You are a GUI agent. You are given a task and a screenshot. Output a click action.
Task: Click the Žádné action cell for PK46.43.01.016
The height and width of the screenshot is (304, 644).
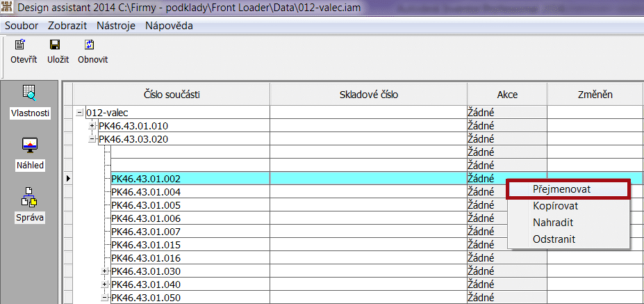507,258
